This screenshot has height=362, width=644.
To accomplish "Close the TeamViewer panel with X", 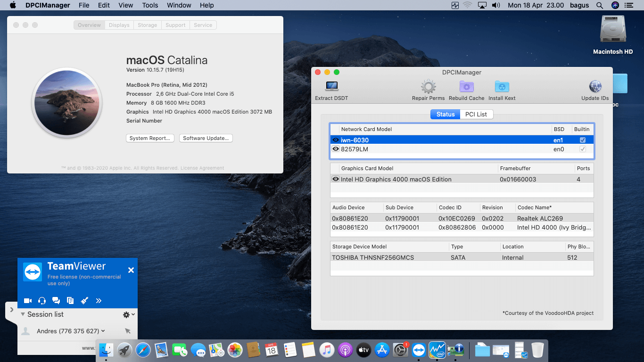I will pyautogui.click(x=131, y=270).
